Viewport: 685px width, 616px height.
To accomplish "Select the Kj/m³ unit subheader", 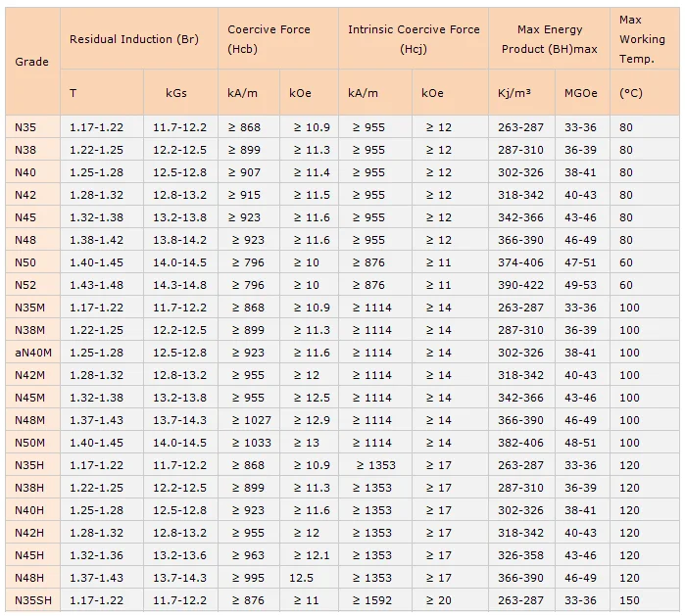I will tap(514, 93).
